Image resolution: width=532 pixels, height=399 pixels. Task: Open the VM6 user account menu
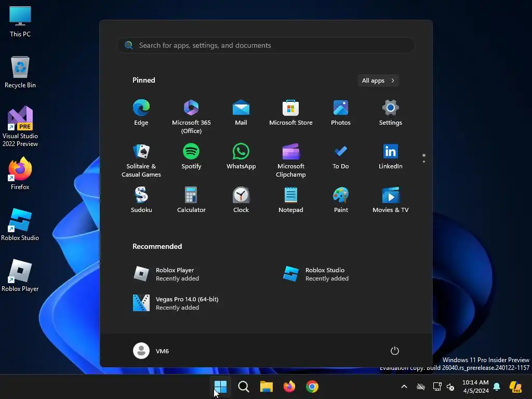pyautogui.click(x=151, y=351)
